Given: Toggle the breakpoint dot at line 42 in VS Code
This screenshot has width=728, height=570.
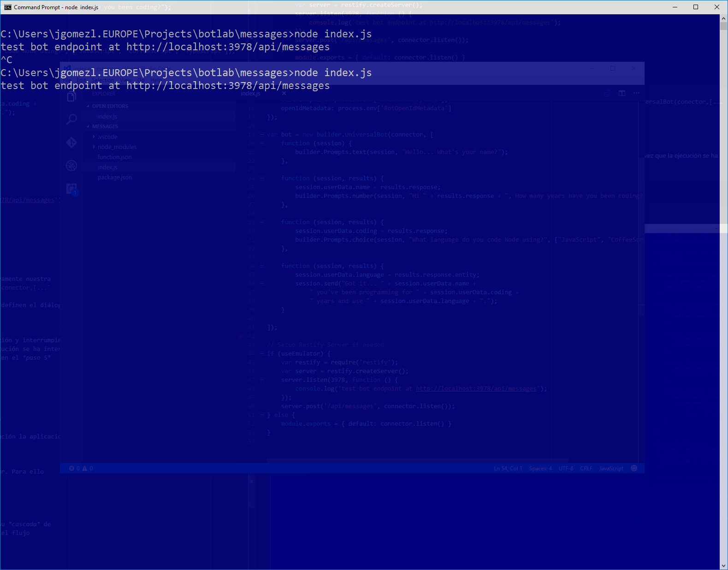Looking at the screenshot, I should pyautogui.click(x=240, y=336).
